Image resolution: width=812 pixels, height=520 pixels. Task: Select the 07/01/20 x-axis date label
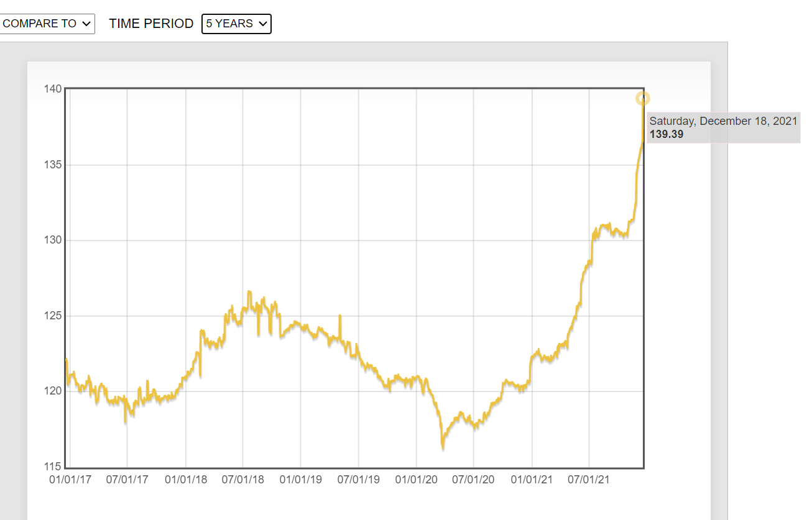(473, 480)
